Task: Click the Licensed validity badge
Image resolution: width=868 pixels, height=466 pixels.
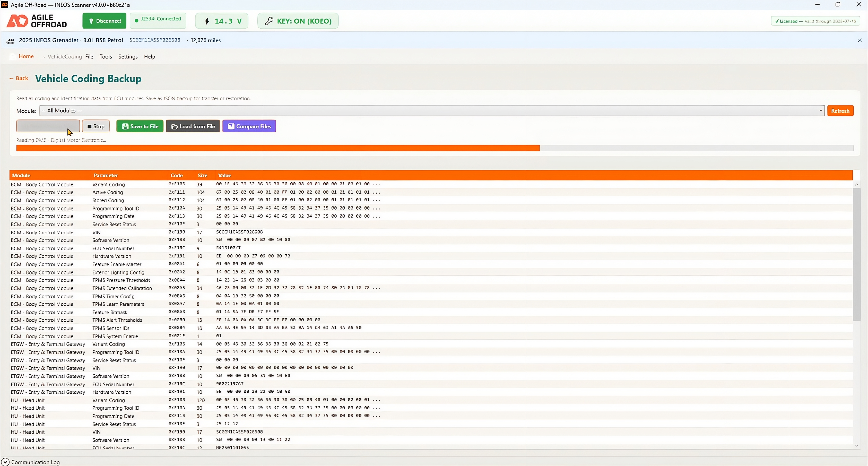Action: click(x=815, y=21)
